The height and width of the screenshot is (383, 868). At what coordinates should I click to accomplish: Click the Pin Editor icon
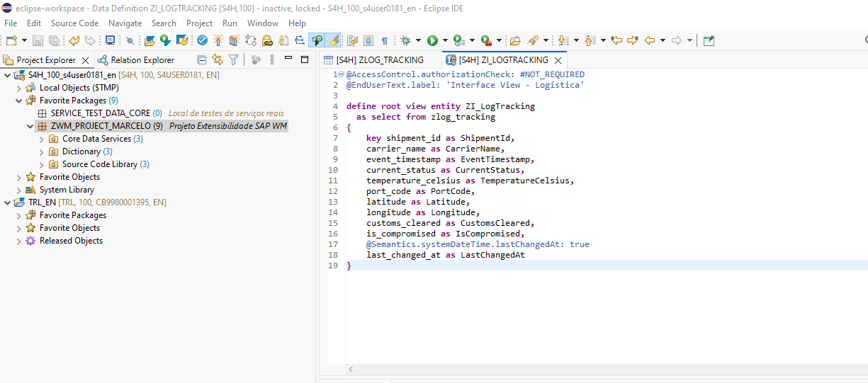[709, 40]
